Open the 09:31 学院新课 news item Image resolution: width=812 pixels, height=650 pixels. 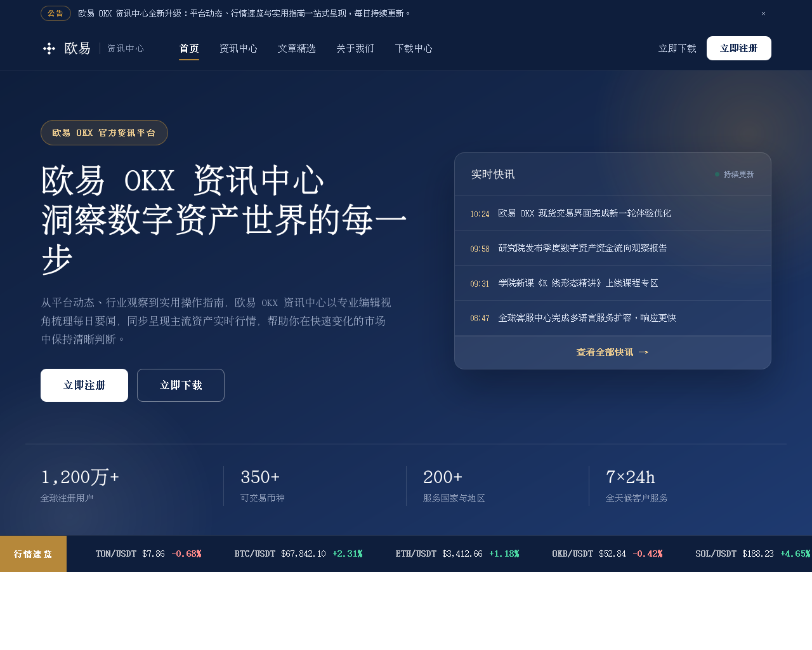(x=613, y=283)
